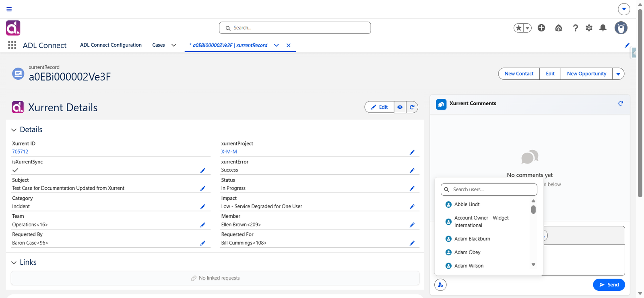The height and width of the screenshot is (298, 644).
Task: Edit the Subject field pencil
Action: coord(203,188)
